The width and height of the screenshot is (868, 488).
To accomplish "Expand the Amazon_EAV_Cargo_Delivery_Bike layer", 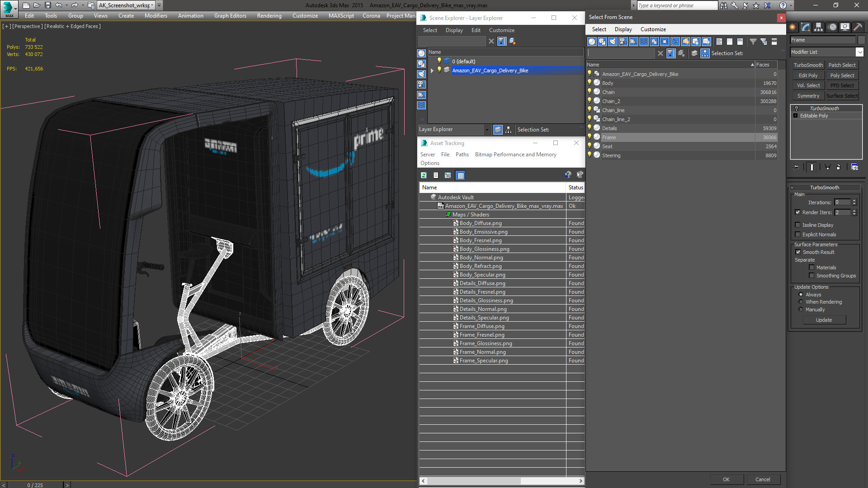I will (432, 70).
